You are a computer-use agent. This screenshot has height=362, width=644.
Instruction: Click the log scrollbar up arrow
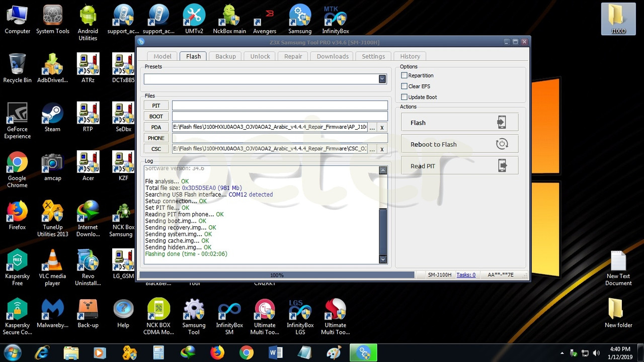coord(383,170)
